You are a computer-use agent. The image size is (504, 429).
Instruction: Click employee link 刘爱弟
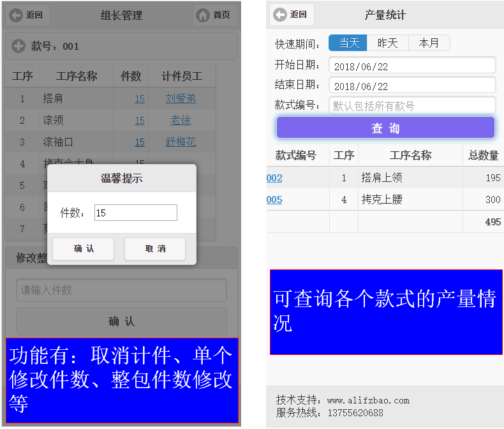click(181, 99)
